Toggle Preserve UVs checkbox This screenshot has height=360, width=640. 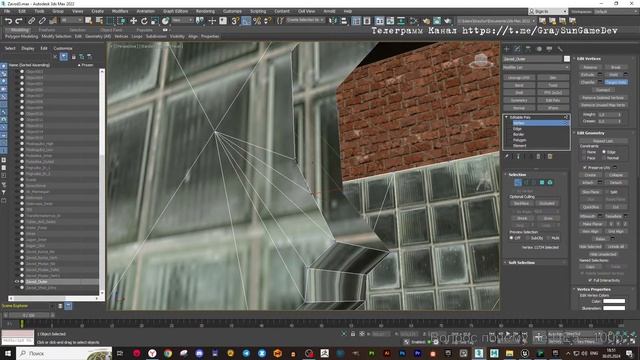(x=584, y=167)
